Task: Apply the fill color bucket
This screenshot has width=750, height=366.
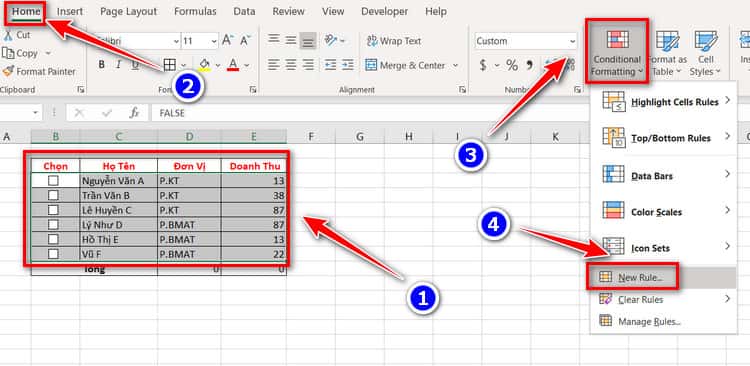Action: [x=205, y=65]
